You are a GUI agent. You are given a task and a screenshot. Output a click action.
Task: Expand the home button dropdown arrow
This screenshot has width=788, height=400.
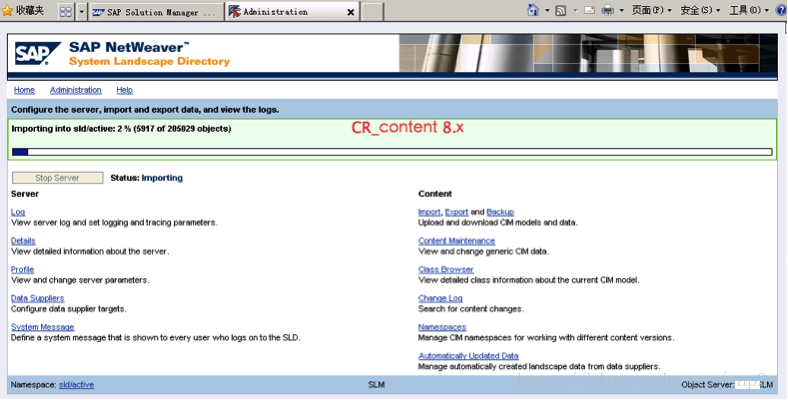547,11
